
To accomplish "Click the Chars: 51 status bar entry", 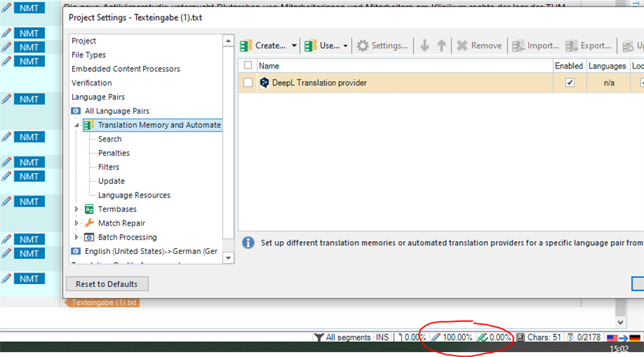I will [544, 337].
